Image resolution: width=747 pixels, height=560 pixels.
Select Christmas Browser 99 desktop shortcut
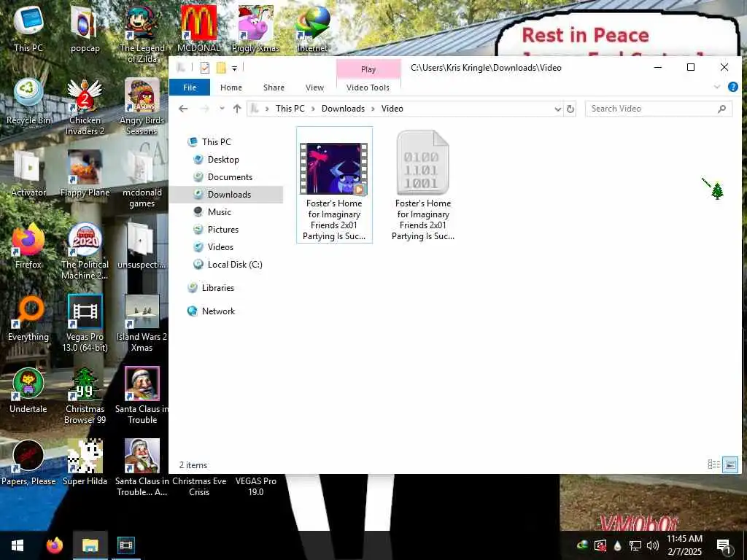point(85,396)
